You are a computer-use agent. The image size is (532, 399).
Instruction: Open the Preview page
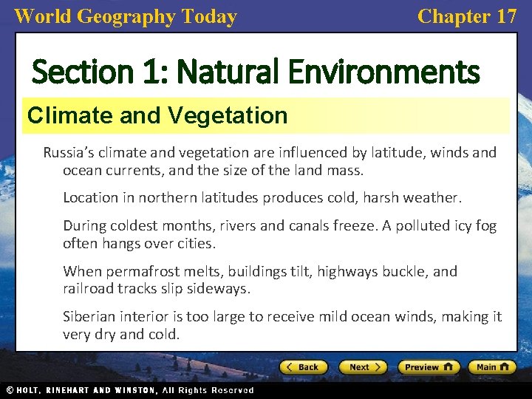[429, 367]
